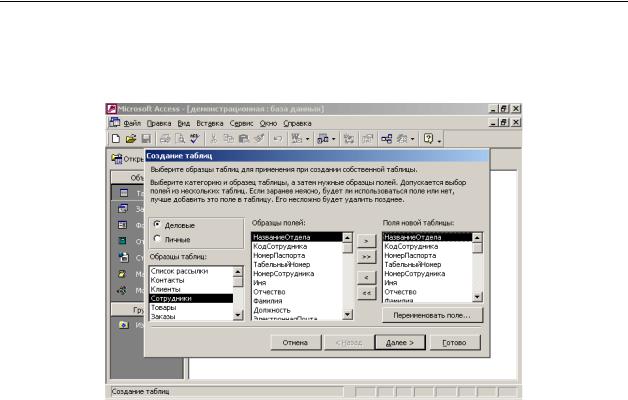This screenshot has height=400, width=628.
Task: Click the Properties icon in toolbar
Action: [367, 139]
